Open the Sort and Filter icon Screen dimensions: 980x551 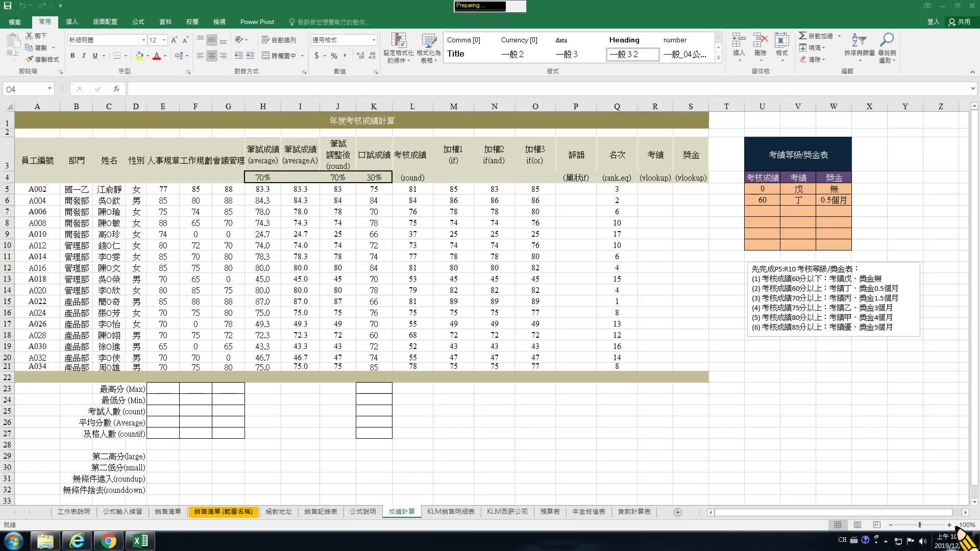[x=859, y=41]
